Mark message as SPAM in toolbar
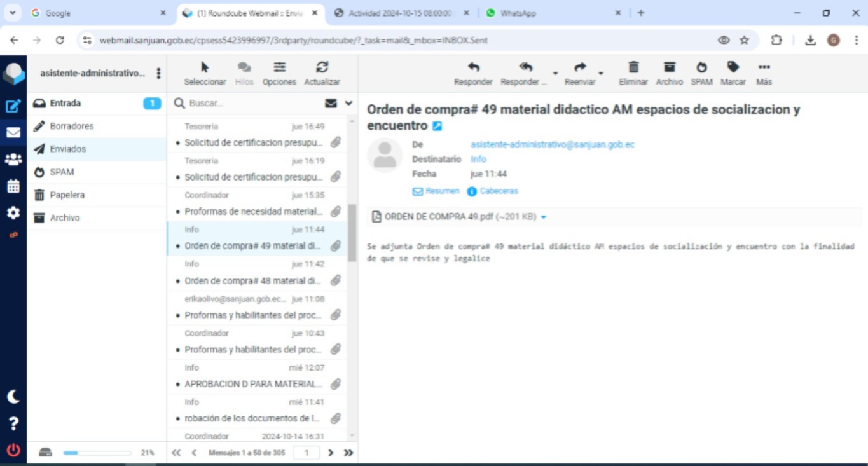868x466 pixels. click(x=701, y=72)
